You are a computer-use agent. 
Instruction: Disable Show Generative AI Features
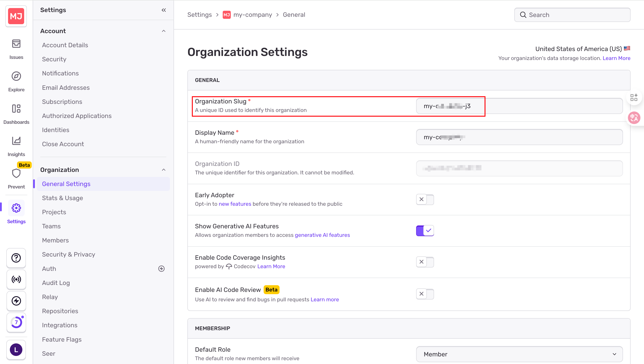click(x=425, y=231)
